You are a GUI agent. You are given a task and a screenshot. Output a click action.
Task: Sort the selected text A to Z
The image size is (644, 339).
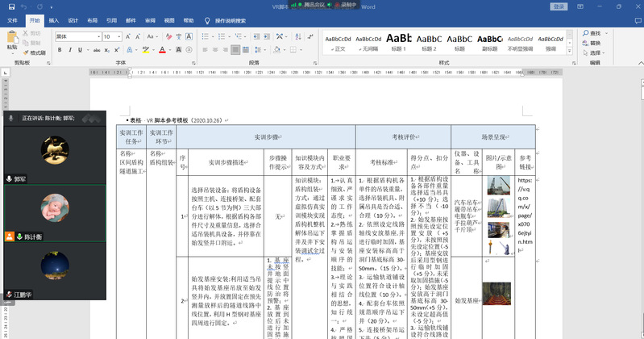click(298, 36)
